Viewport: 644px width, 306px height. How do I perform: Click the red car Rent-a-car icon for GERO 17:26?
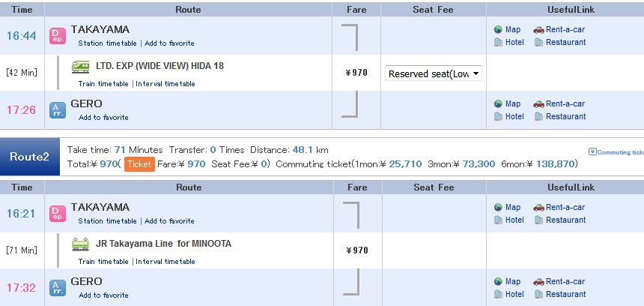pyautogui.click(x=538, y=104)
